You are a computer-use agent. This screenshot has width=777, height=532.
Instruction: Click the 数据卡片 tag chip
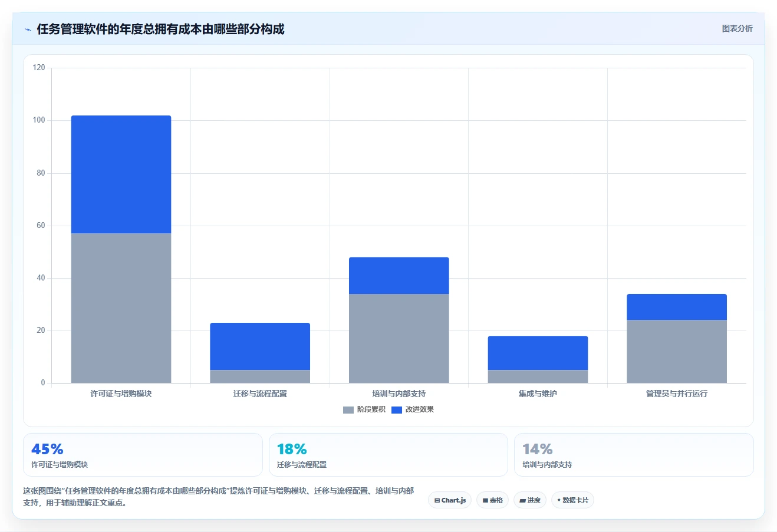[x=572, y=500]
